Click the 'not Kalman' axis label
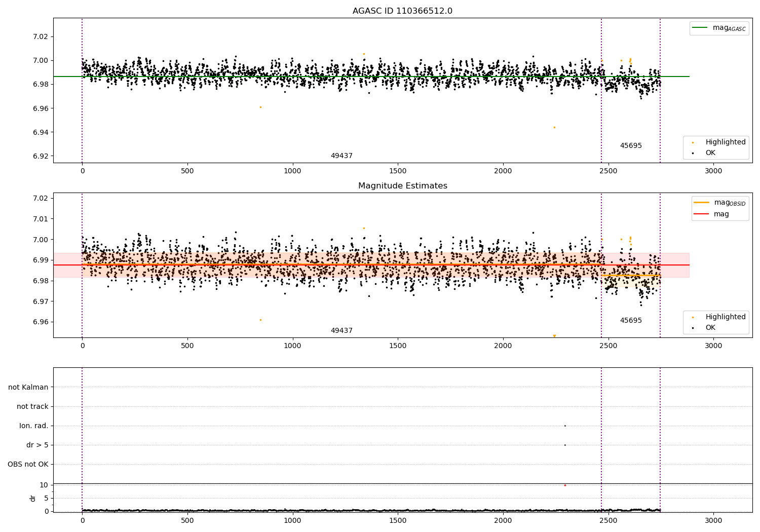 [28, 388]
